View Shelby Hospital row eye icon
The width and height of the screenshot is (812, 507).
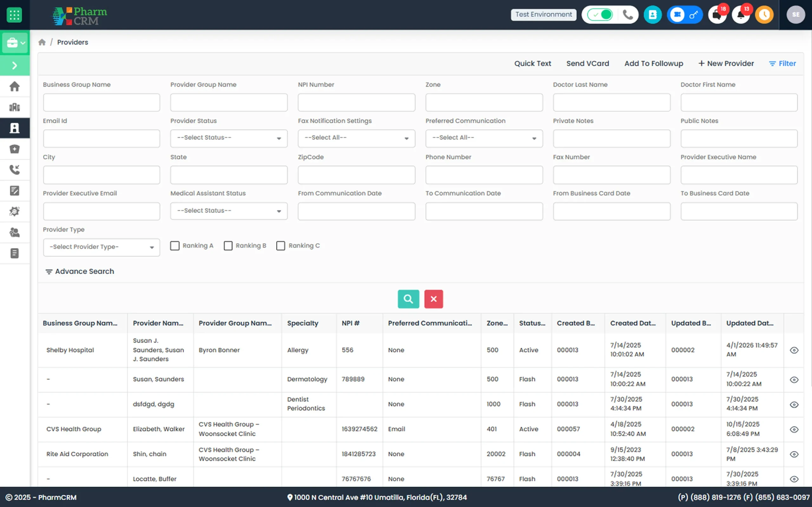[794, 350]
